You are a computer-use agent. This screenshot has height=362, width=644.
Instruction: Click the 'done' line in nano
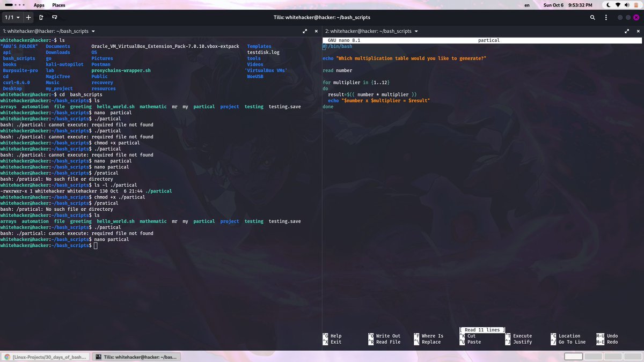328,107
